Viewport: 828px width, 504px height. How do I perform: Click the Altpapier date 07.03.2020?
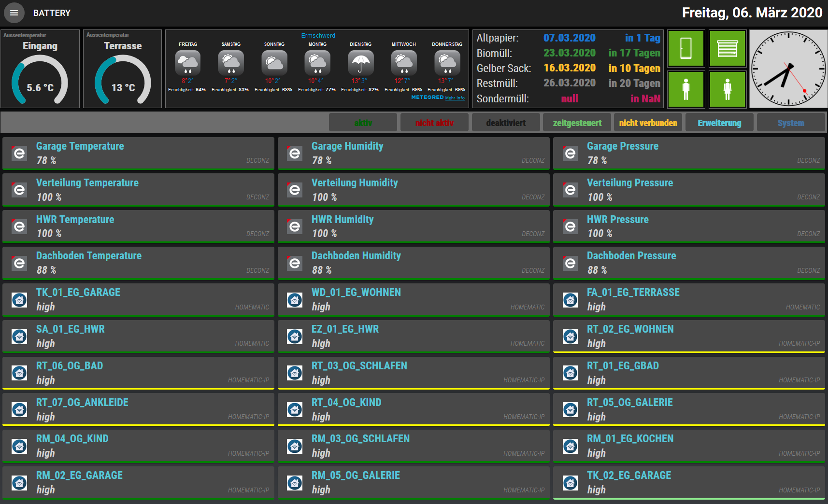click(570, 38)
